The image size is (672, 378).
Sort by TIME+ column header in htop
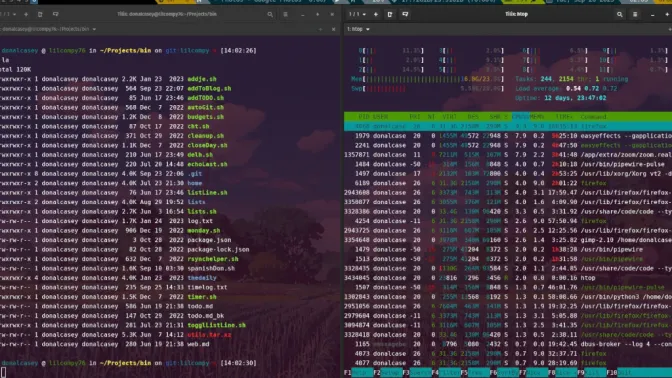tap(564, 117)
